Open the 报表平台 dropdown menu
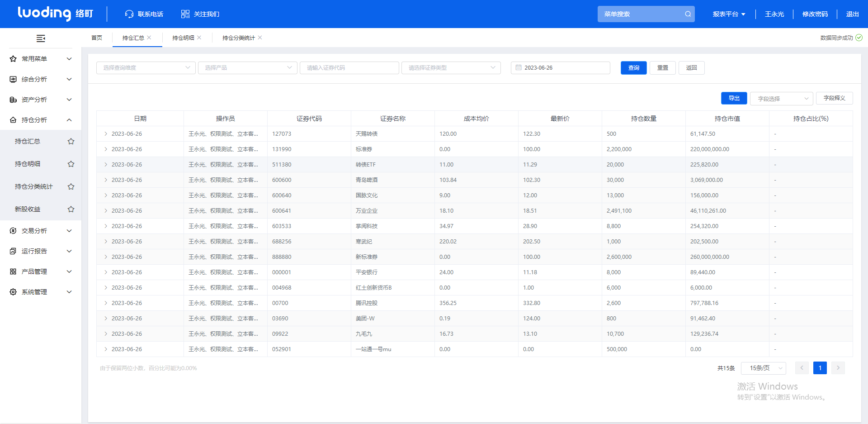 (x=729, y=14)
